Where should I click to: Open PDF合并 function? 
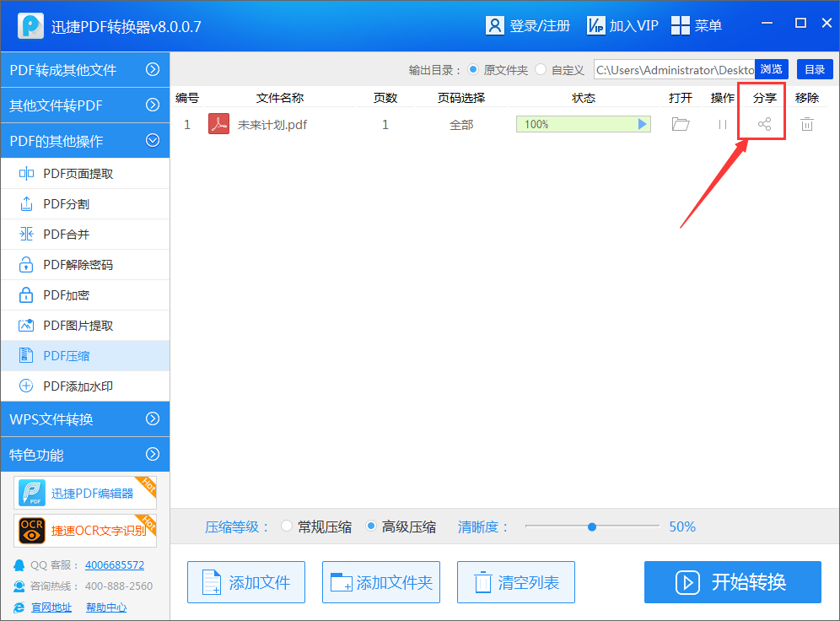(x=84, y=235)
